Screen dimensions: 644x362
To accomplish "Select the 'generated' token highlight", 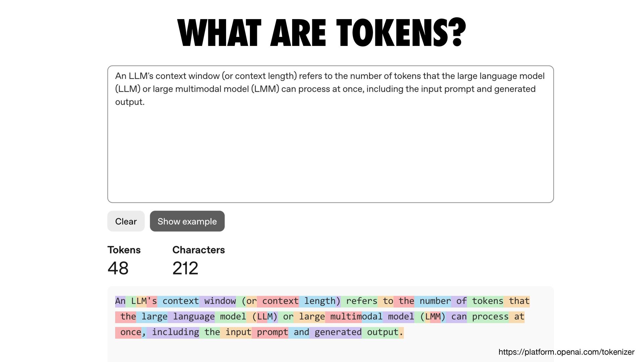I will [335, 332].
